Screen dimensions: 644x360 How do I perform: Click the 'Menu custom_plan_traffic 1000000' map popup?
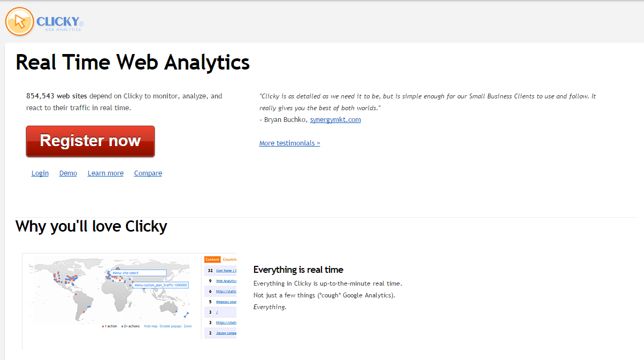(160, 286)
